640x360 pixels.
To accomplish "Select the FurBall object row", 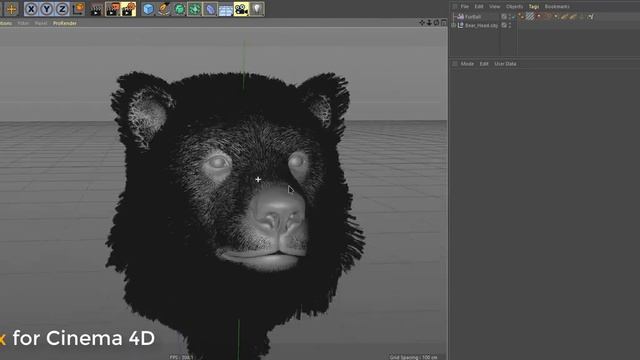I will point(473,17).
